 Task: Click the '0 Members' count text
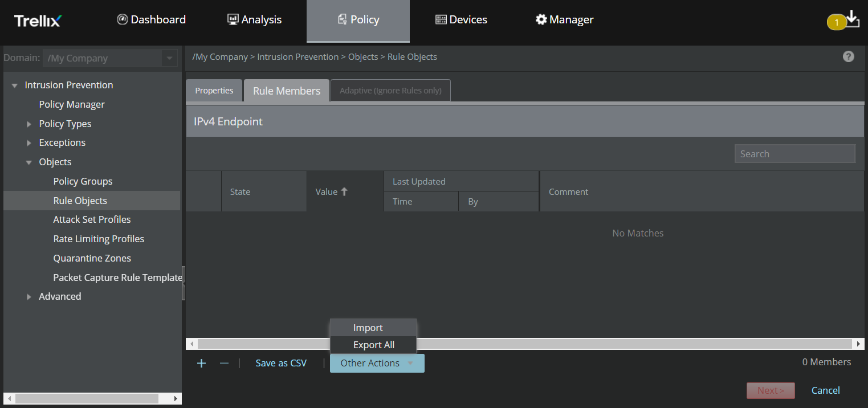coord(826,362)
